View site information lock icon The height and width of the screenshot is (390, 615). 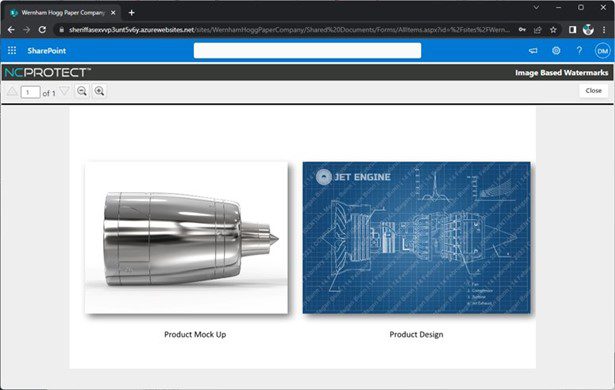[61, 30]
